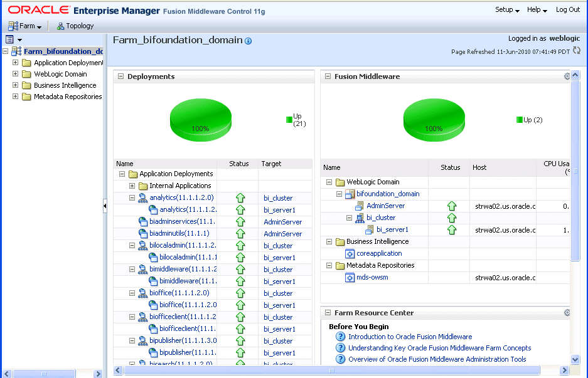588x378 pixels.
Task: Open the Farm menu
Action: pos(24,26)
